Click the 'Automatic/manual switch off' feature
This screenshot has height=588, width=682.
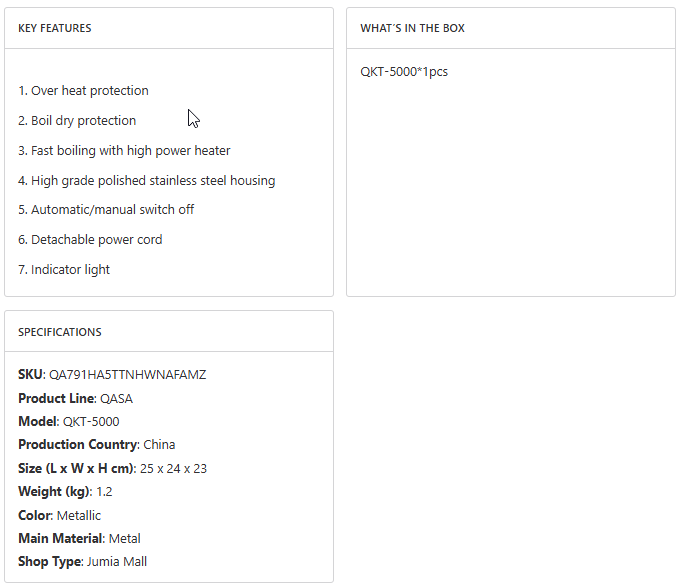(106, 210)
